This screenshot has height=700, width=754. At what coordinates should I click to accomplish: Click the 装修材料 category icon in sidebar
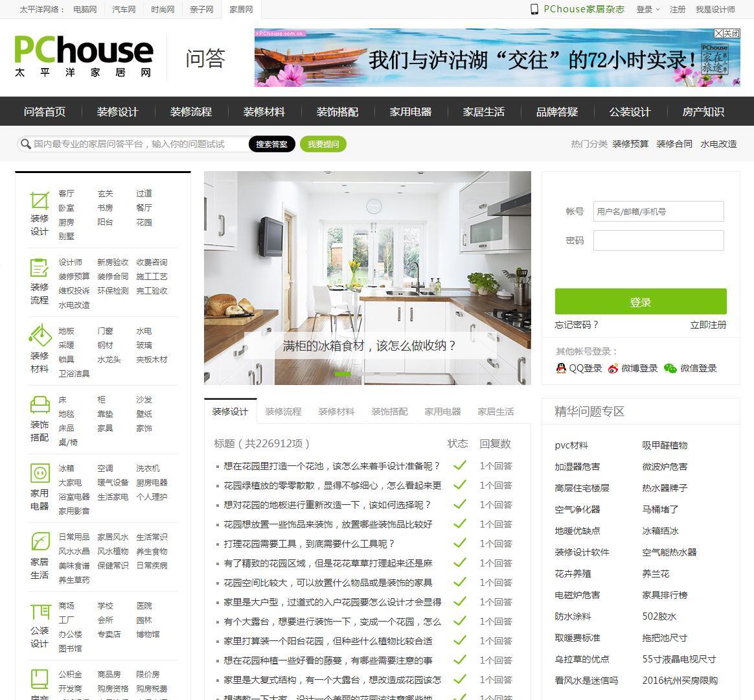(40, 335)
